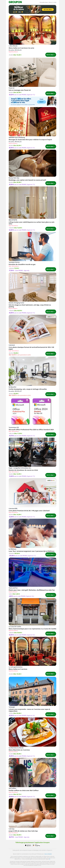Image resolution: width=65 pixels, height=868 pixels.
Task: Open Voir le deal for L'Altro Mondo menu
Action: coord(50,55)
